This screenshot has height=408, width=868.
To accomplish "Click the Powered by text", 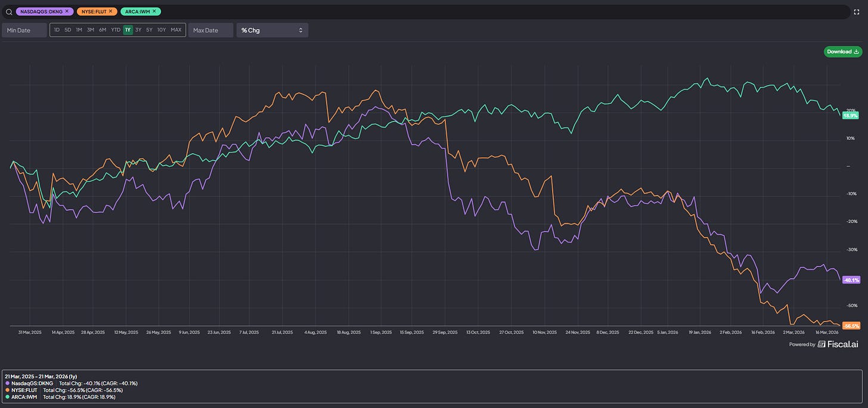I will [802, 344].
